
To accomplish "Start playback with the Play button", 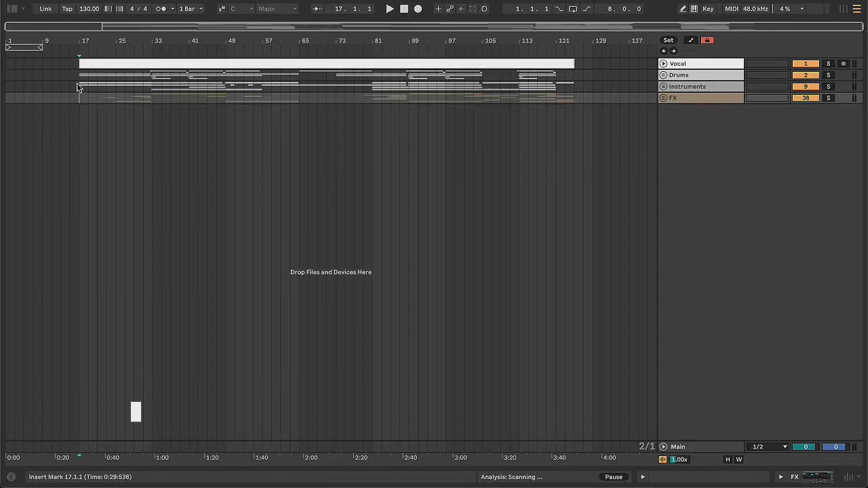I will click(x=389, y=9).
